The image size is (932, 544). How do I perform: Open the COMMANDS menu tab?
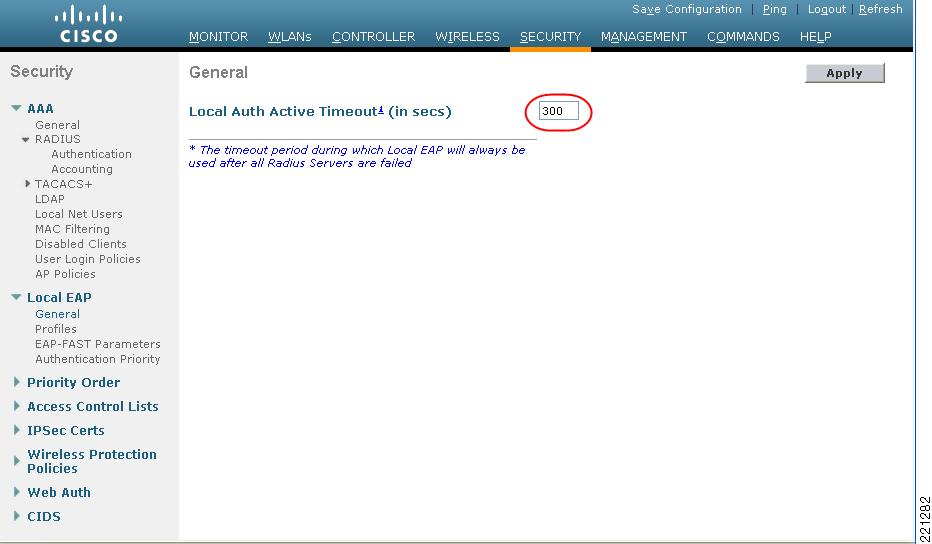coord(743,37)
